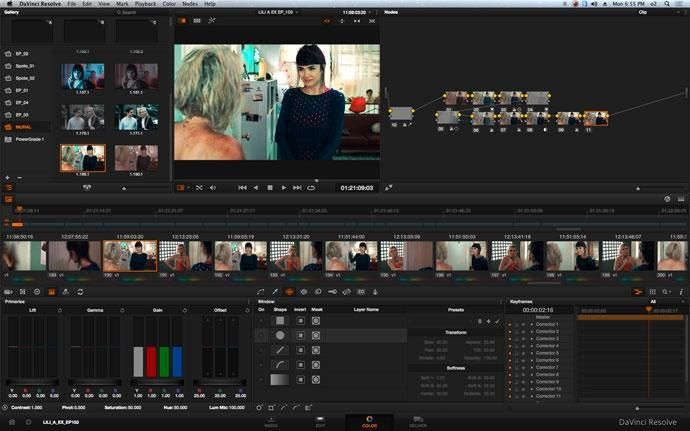
Task: Select the EP_04 gallery album
Action: (22, 102)
